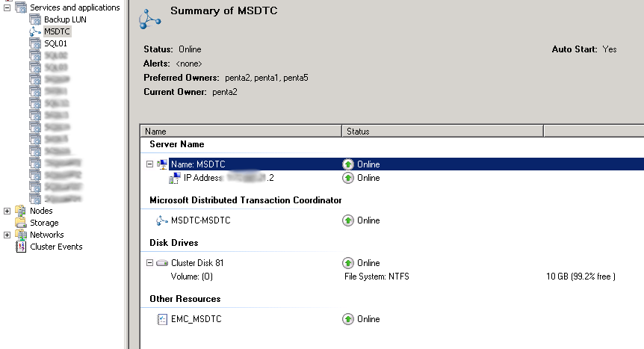Click the Services and applications folder icon
This screenshot has height=349, width=644.
tap(21, 7)
